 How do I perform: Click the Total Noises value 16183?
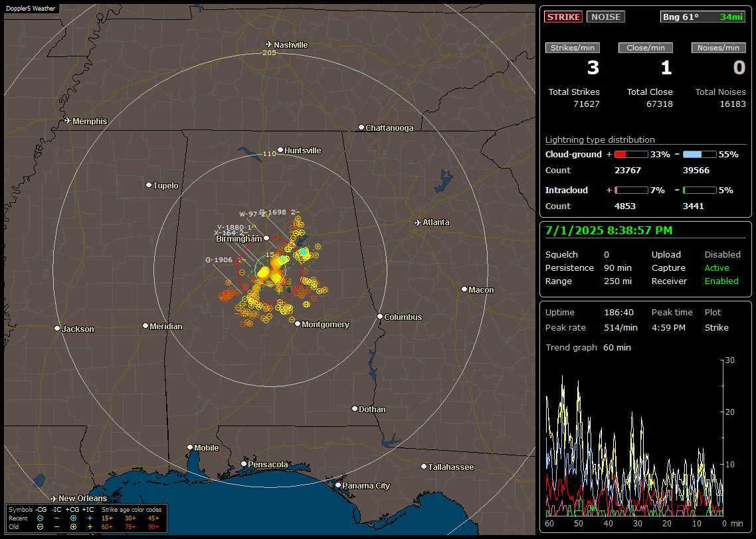732,104
